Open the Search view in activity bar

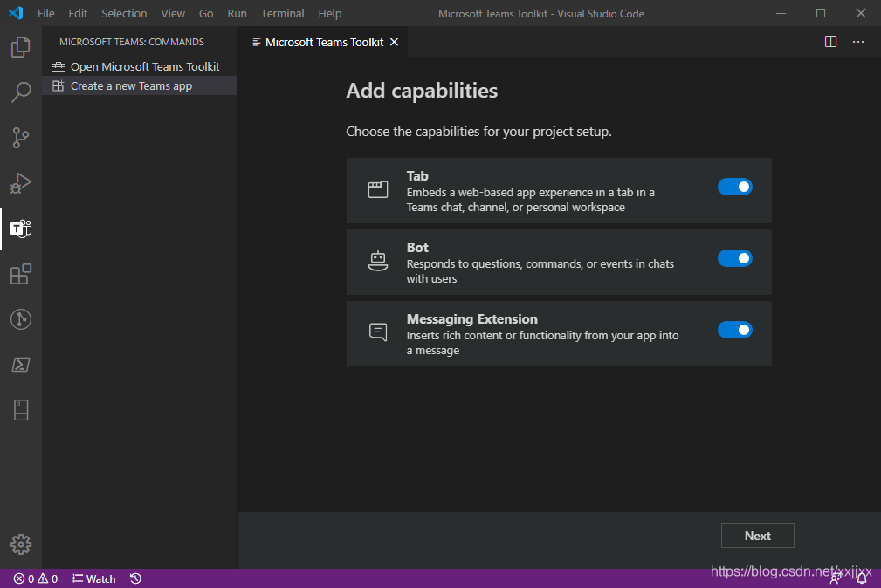21,92
